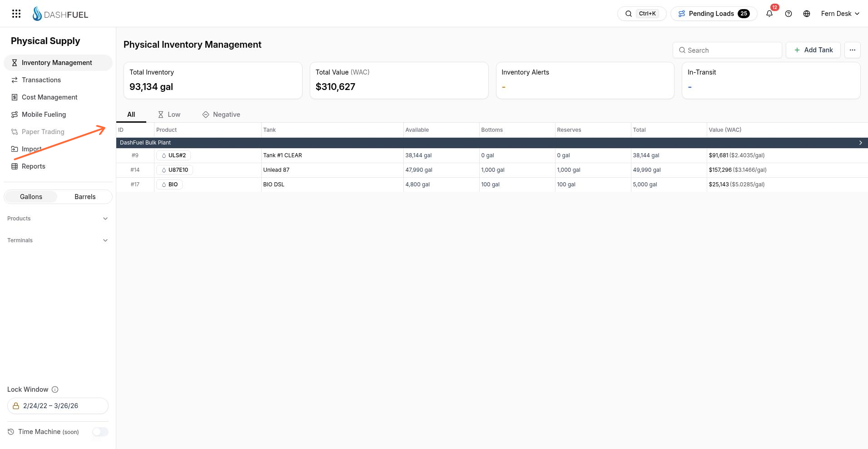Viewport: 868px width, 449px height.
Task: Click row ID #17
Action: pos(135,185)
